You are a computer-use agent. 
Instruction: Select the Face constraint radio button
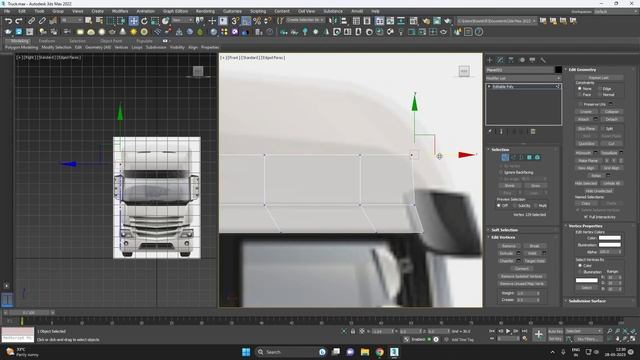(580, 94)
